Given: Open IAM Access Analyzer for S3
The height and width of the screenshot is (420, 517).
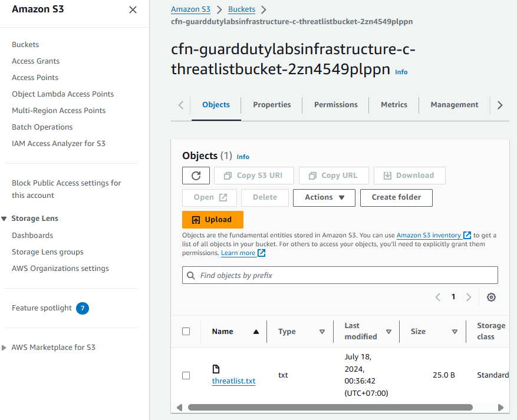Looking at the screenshot, I should (58, 143).
